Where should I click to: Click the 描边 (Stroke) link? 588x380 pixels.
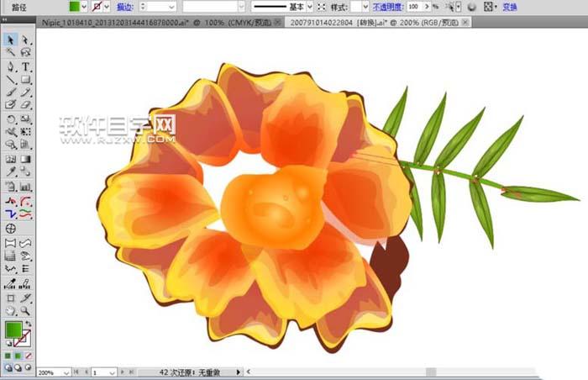pyautogui.click(x=123, y=7)
